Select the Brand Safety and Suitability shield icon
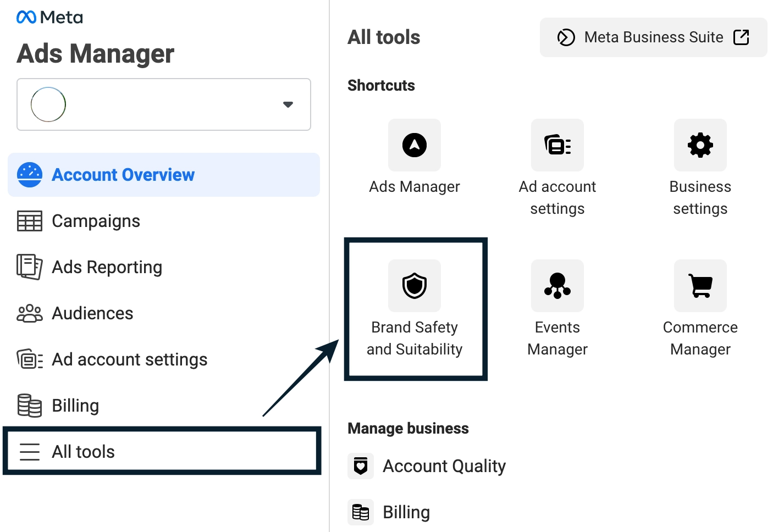Screen dimensions: 784x532 point(414,286)
